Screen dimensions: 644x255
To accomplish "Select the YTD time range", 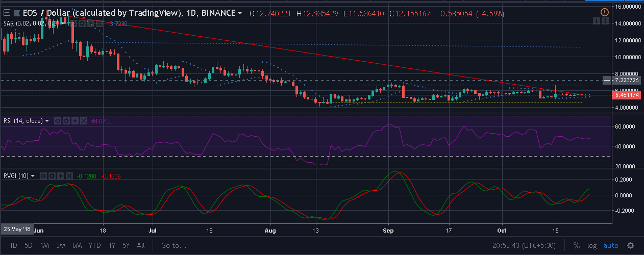I will click(x=95, y=245).
